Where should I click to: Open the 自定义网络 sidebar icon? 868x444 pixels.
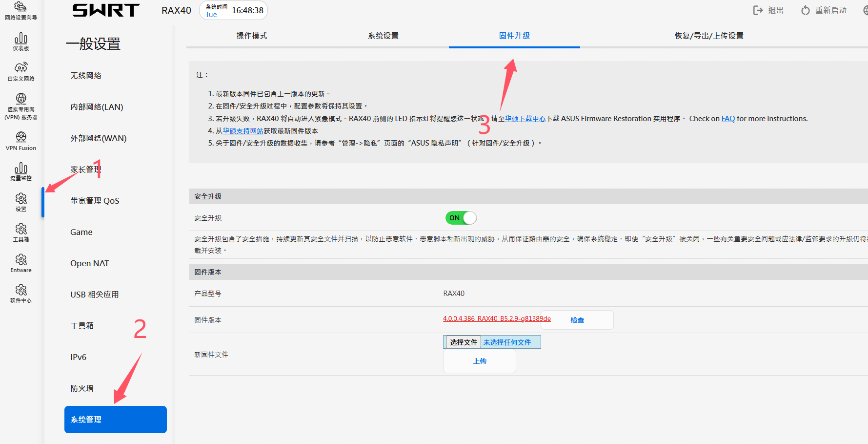(20, 72)
